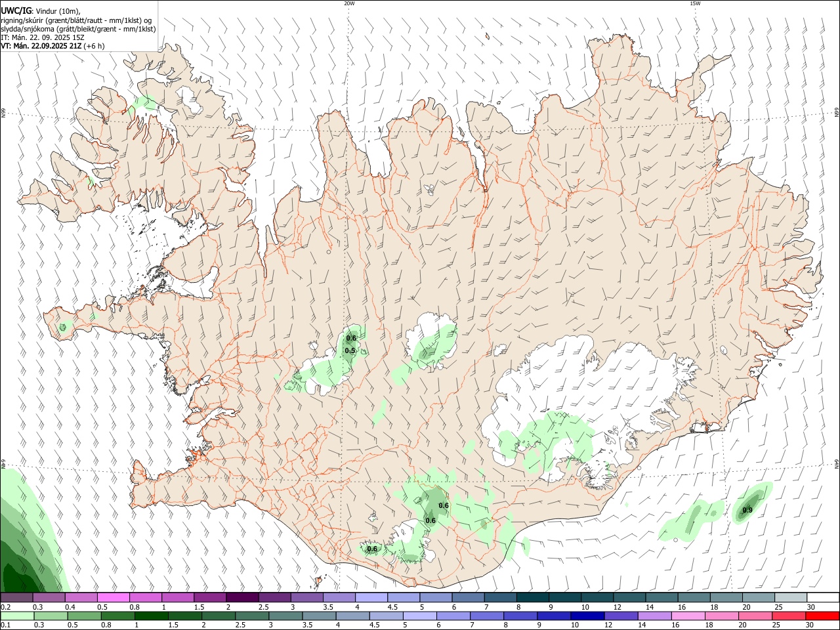Pick the dusky purple 0.2–0.3 swatch in upper scale

(17, 598)
